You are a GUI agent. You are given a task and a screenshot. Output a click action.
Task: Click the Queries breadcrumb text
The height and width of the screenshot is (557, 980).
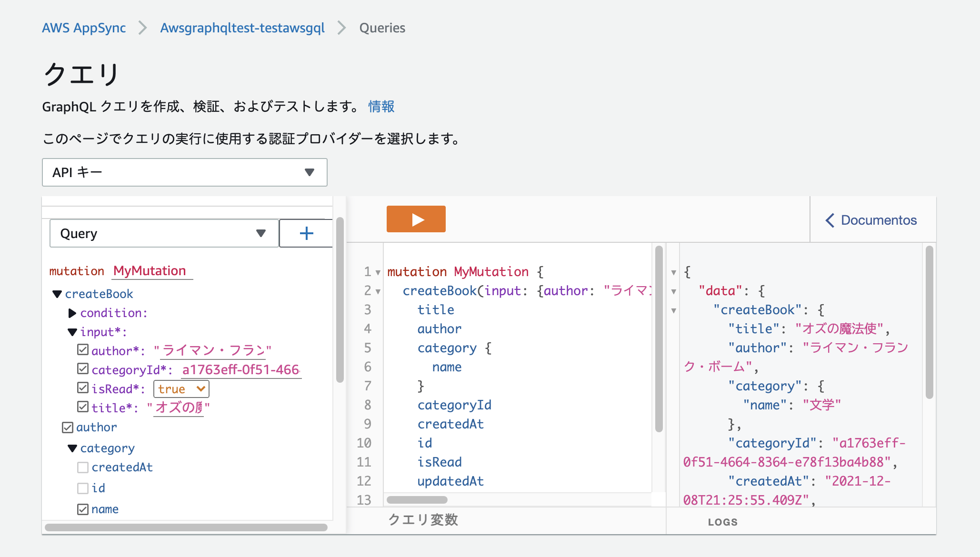coord(382,28)
